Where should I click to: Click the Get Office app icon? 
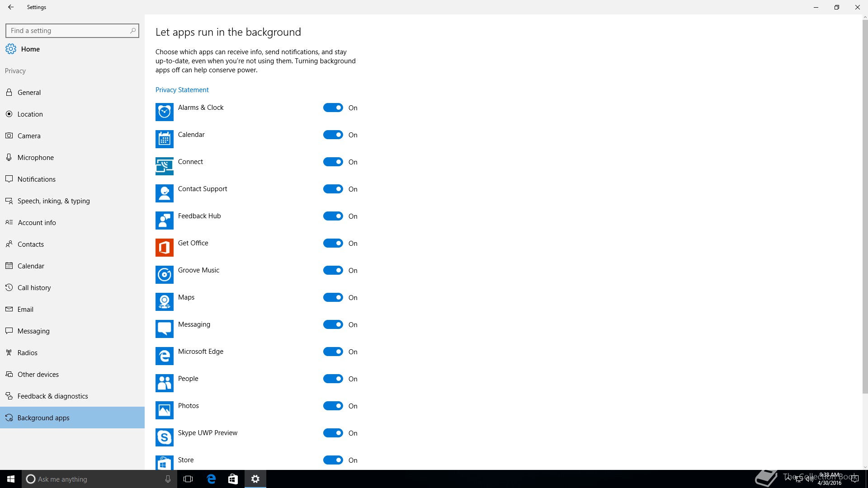[x=165, y=248]
